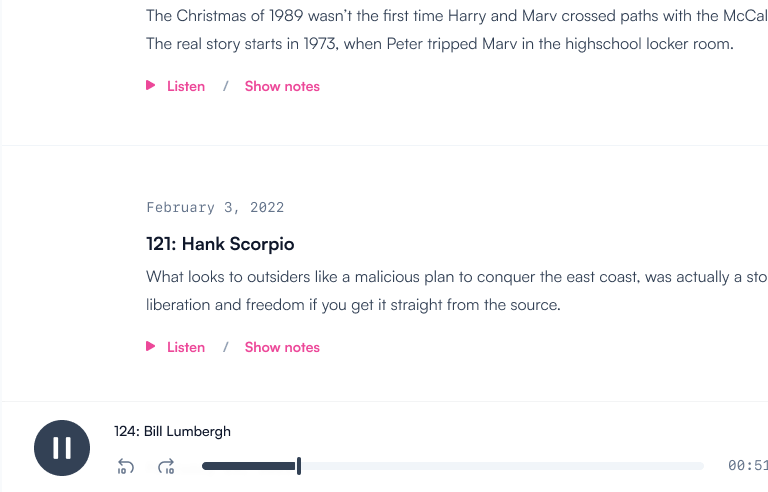Pause the currently playing episode
Image resolution: width=768 pixels, height=492 pixels.
coord(62,447)
